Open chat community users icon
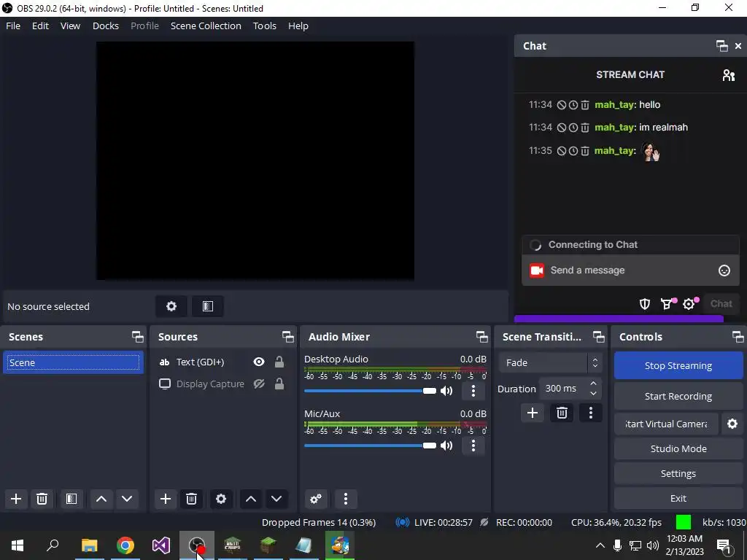 tap(729, 75)
